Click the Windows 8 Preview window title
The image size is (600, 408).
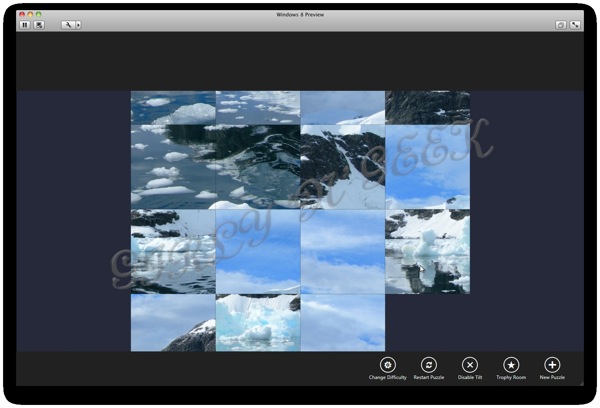[x=300, y=15]
